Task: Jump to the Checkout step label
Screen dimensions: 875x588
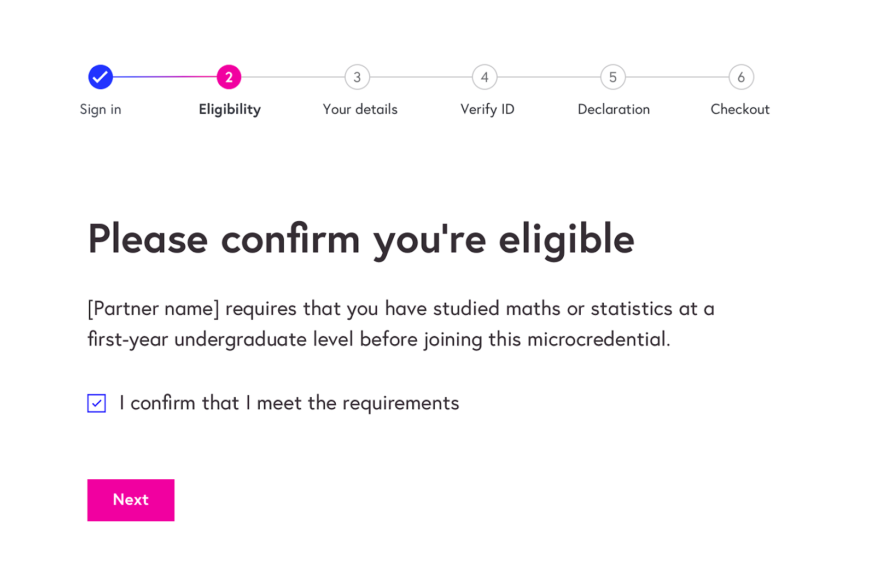Action: click(740, 109)
